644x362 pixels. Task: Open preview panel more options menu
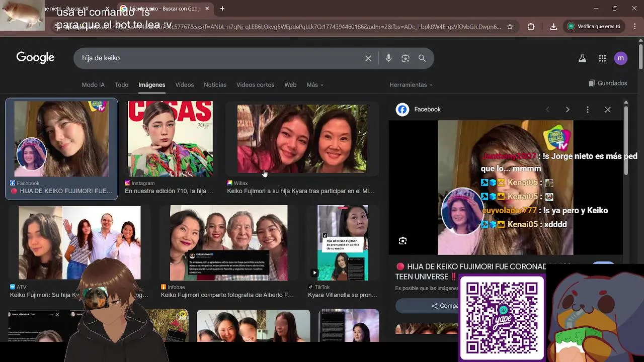(588, 110)
